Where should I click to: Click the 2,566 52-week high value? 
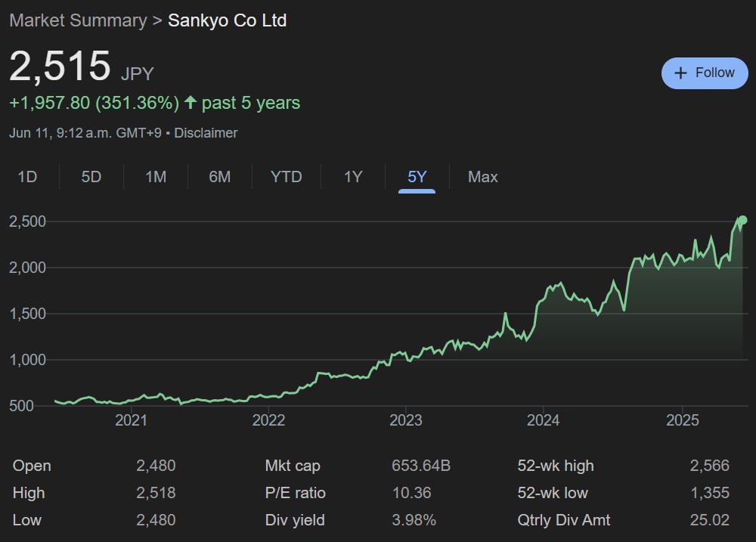click(x=710, y=466)
